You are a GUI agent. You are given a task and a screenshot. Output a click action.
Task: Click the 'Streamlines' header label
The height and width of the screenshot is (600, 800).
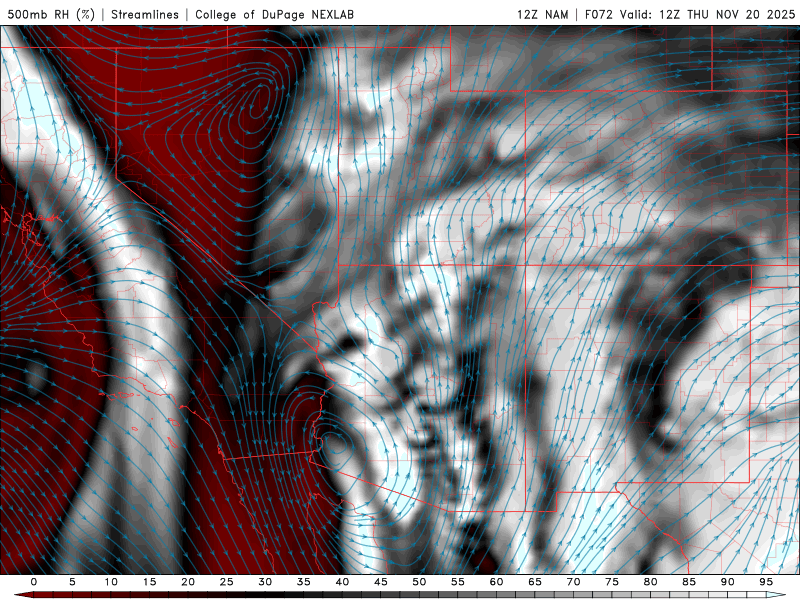tap(145, 14)
